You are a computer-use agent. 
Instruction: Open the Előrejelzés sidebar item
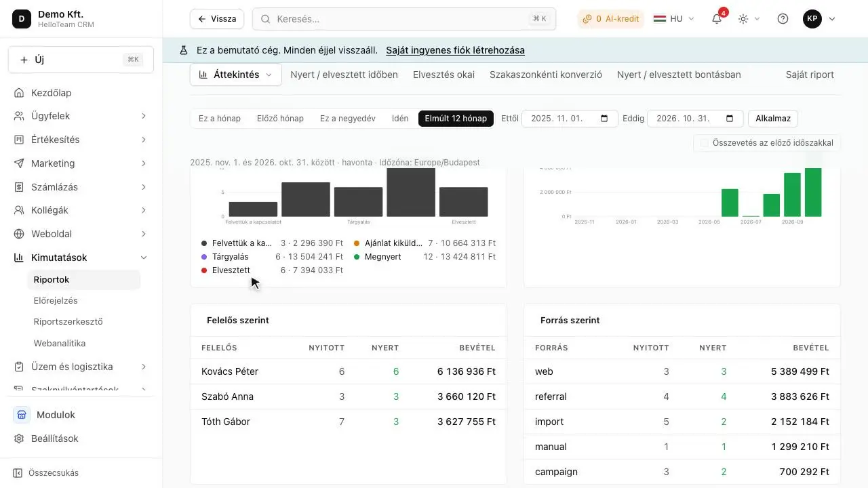coord(56,300)
